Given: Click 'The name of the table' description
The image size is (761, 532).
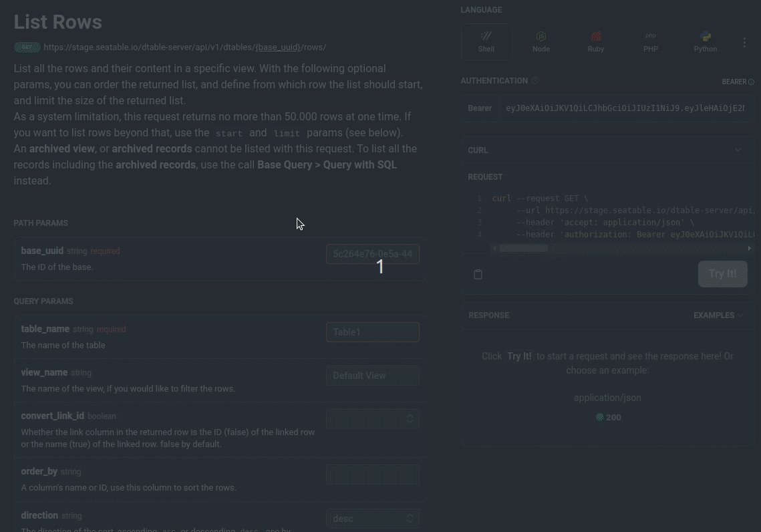Looking at the screenshot, I should pyautogui.click(x=63, y=345).
